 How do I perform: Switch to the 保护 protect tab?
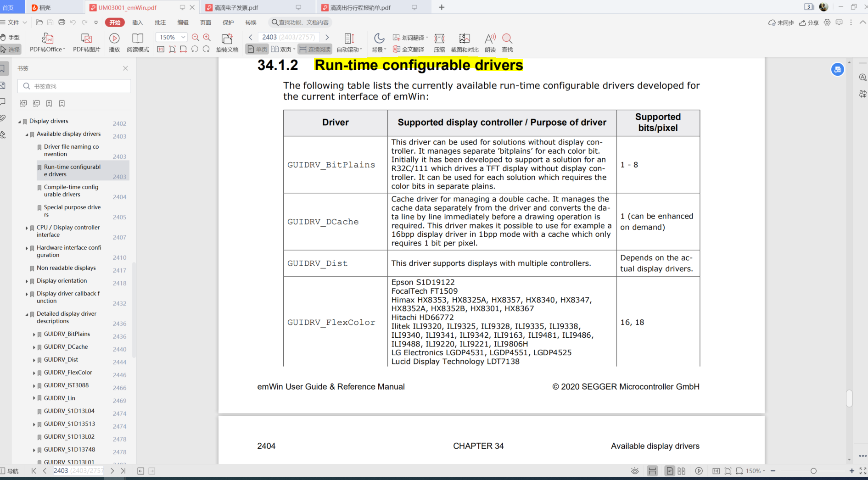tap(228, 22)
